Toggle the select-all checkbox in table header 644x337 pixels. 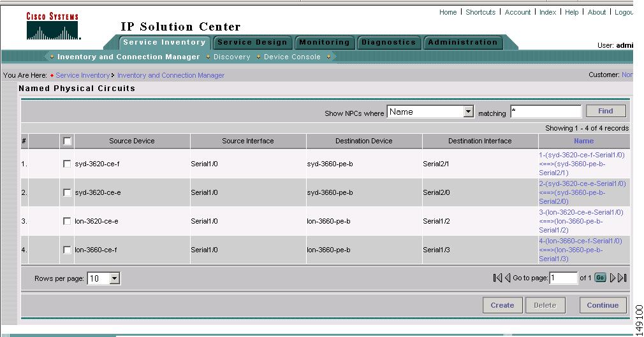(x=67, y=141)
